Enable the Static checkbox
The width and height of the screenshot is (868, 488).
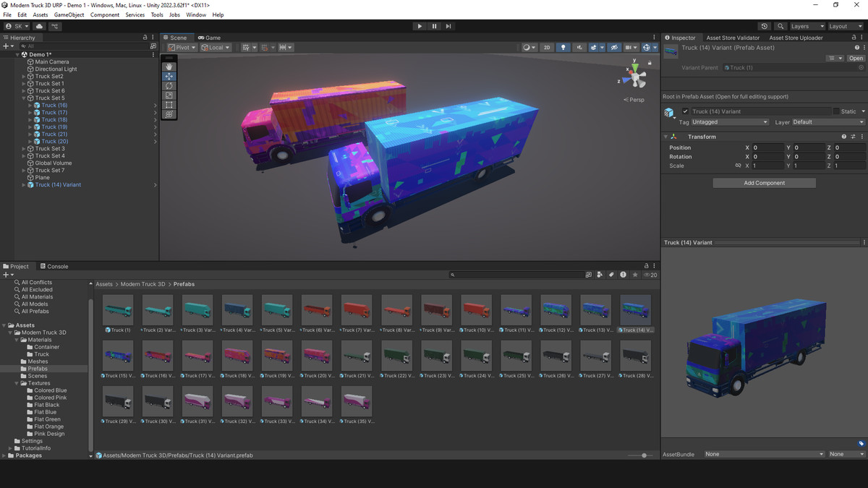point(836,111)
